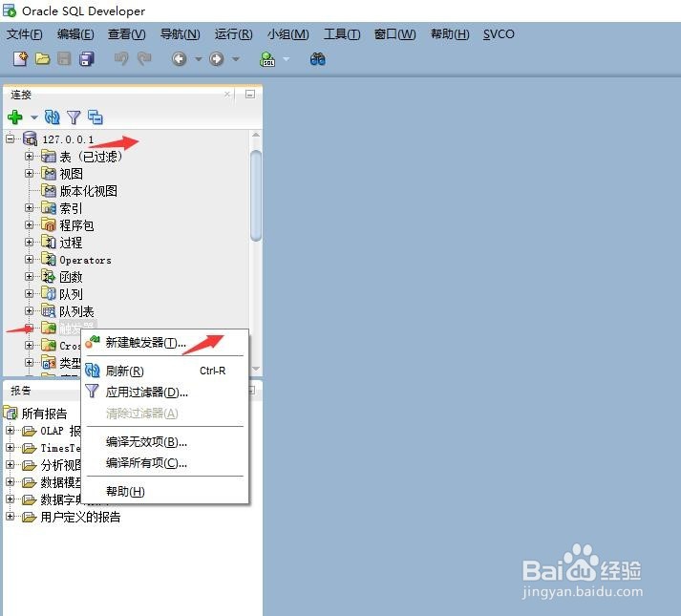Expand the 用户定义的报告 folder
Viewport: 681px width, 616px height.
(10, 516)
